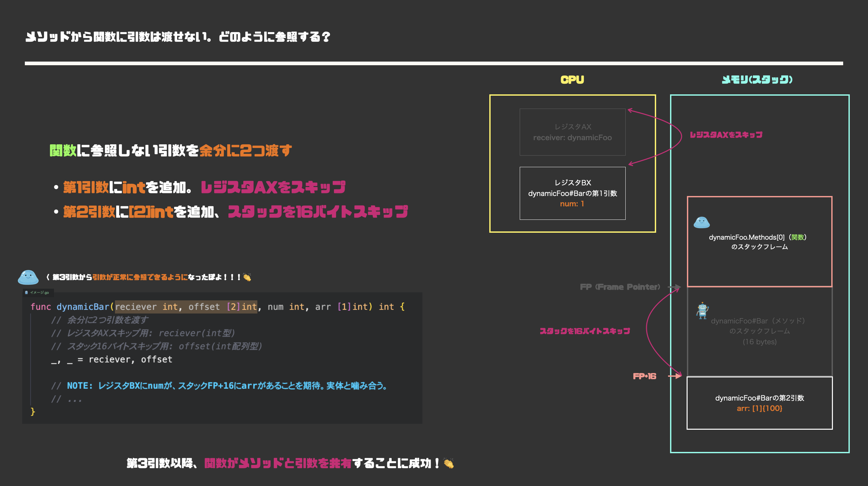Click the FP (Frame Pointer) arrow
The height and width of the screenshot is (486, 868).
674,287
